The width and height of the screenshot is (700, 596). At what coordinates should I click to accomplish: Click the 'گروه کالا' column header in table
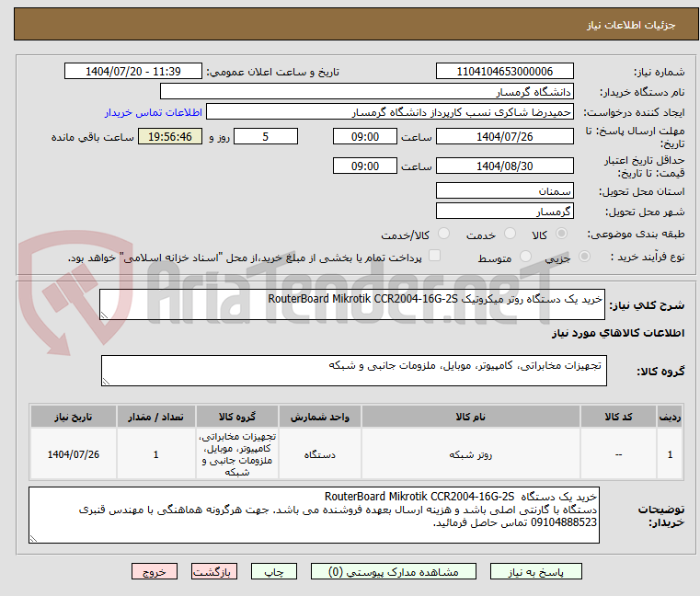(237, 417)
